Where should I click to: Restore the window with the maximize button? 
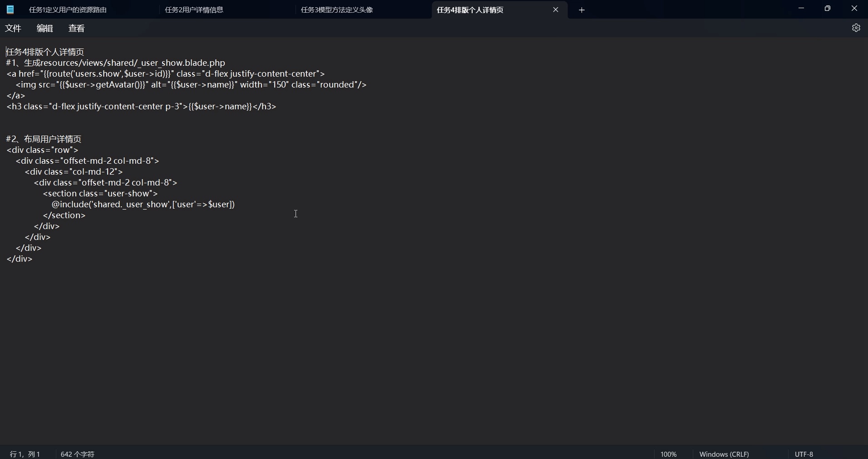click(x=828, y=8)
